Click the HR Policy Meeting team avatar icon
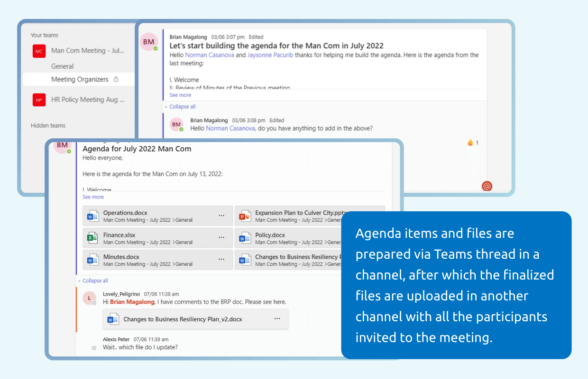 click(x=39, y=100)
